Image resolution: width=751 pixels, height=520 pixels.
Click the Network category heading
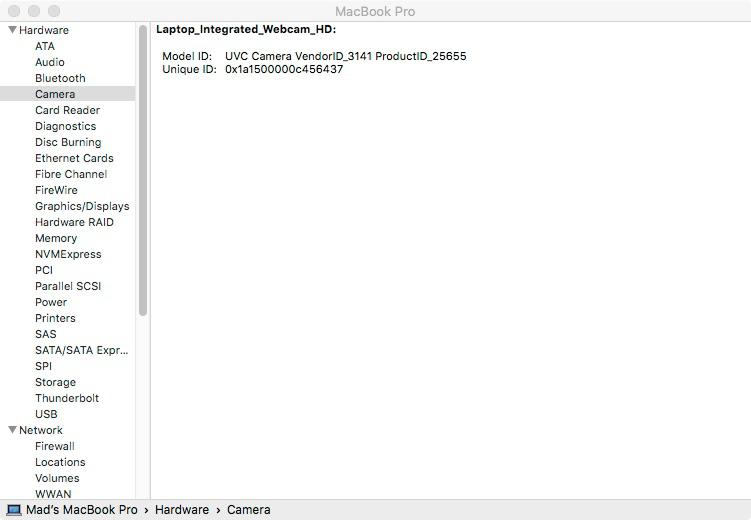coord(41,430)
